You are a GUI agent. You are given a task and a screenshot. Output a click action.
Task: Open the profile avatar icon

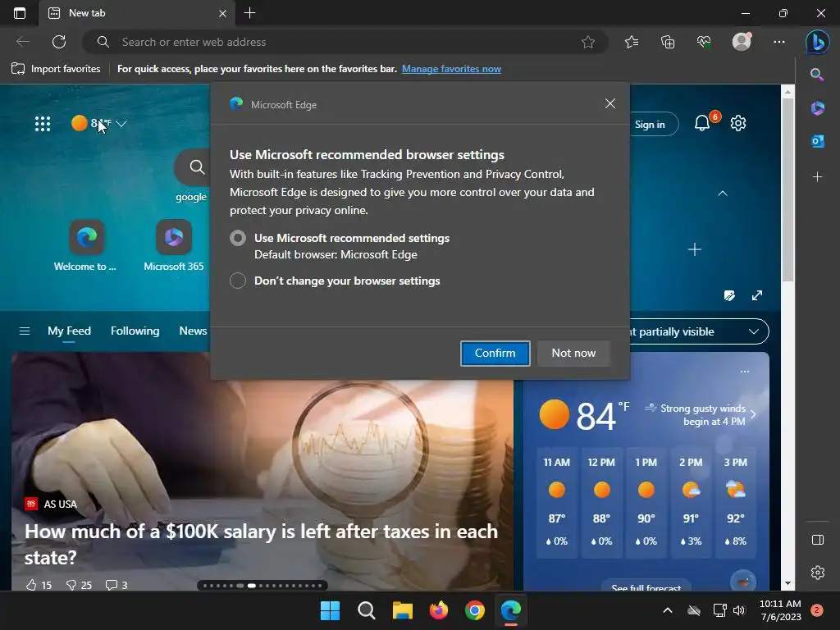[x=742, y=42]
